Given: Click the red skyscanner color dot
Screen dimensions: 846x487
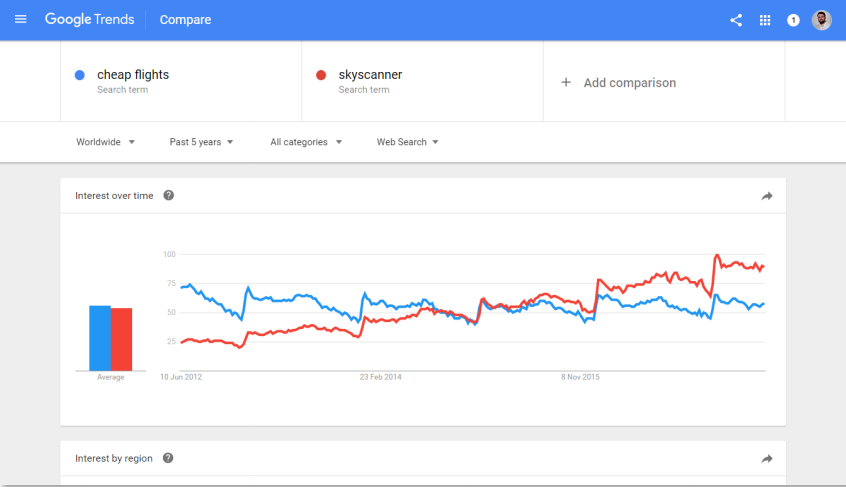Looking at the screenshot, I should coord(321,75).
